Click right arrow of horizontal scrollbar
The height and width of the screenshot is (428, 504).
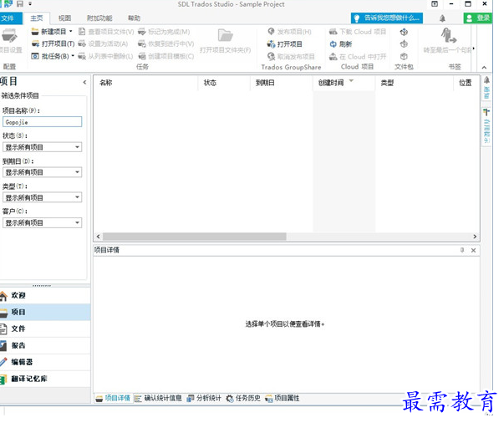point(475,237)
